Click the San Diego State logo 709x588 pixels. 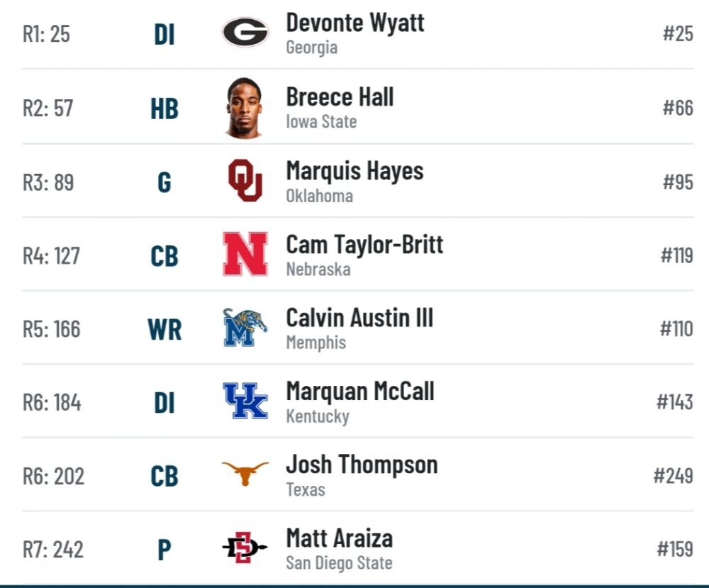tap(245, 548)
